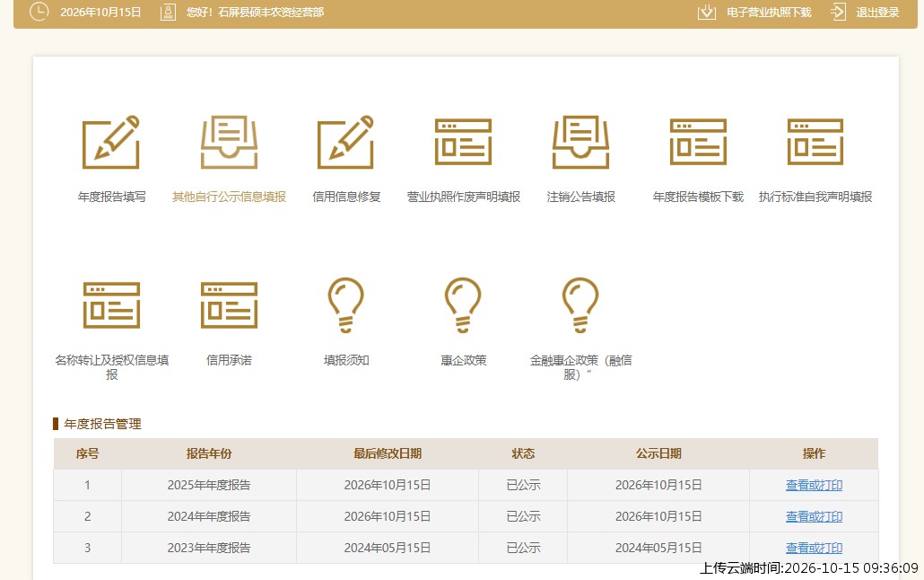Open the 名称转让及授权信息填报 icon
The height and width of the screenshot is (580, 924).
111,305
